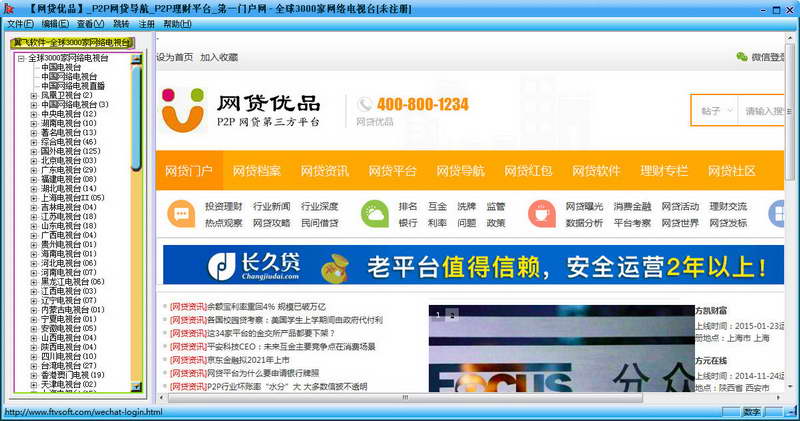Image resolution: width=800 pixels, height=421 pixels.
Task: Open the 网贷攻略 link
Action: tap(271, 223)
